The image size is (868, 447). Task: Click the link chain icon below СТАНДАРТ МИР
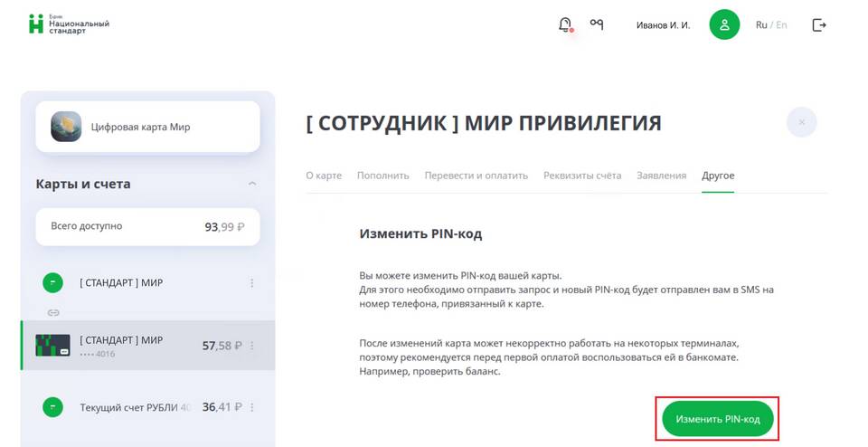(53, 312)
